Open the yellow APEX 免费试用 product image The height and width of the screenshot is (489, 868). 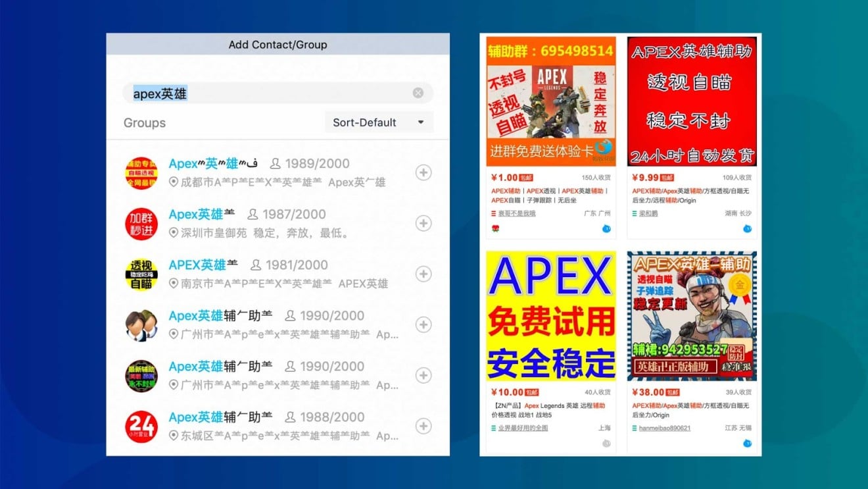[551, 316]
